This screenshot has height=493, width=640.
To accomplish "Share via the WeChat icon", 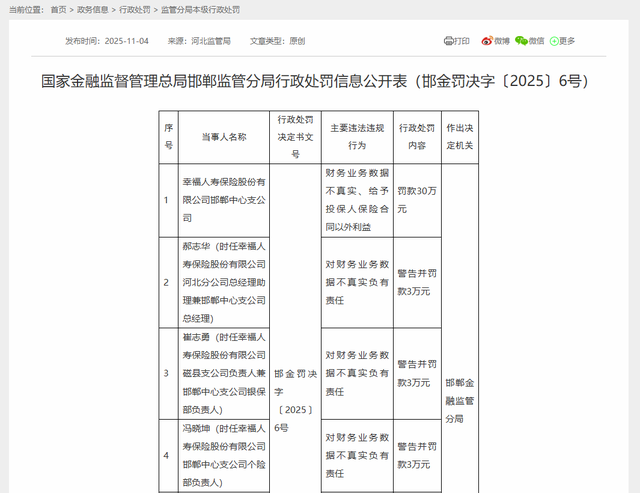I will (521, 41).
